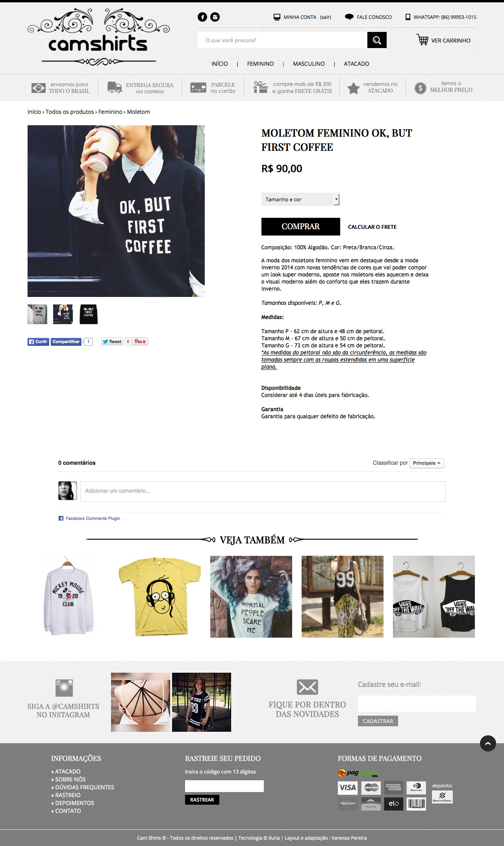Open the Mickey Mouse Club sweatshirt product

[x=69, y=596]
